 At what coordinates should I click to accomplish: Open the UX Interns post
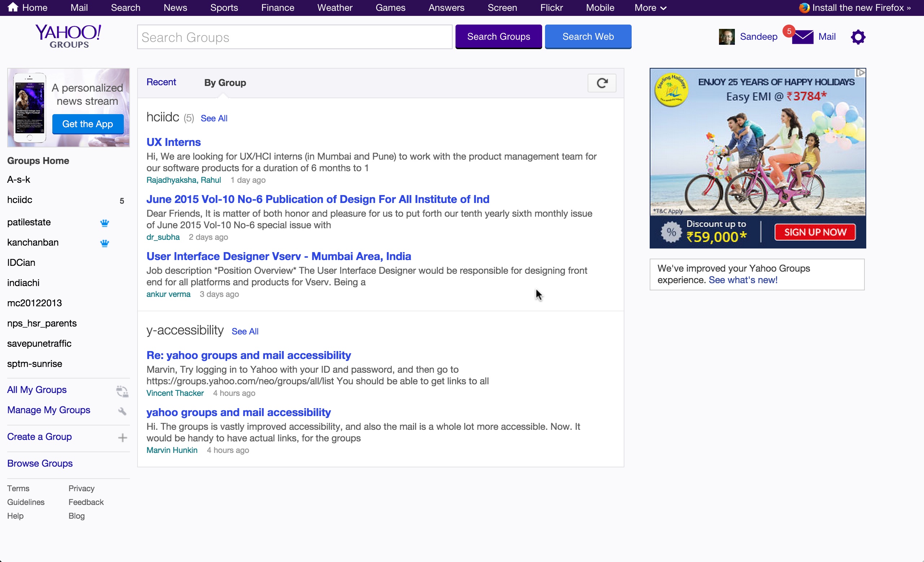tap(174, 142)
